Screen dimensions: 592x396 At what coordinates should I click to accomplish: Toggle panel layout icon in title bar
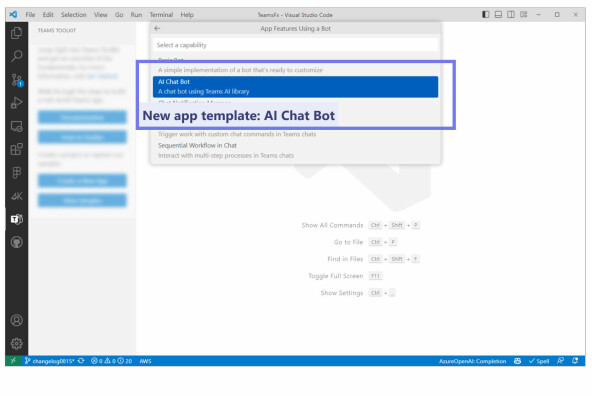click(x=498, y=14)
